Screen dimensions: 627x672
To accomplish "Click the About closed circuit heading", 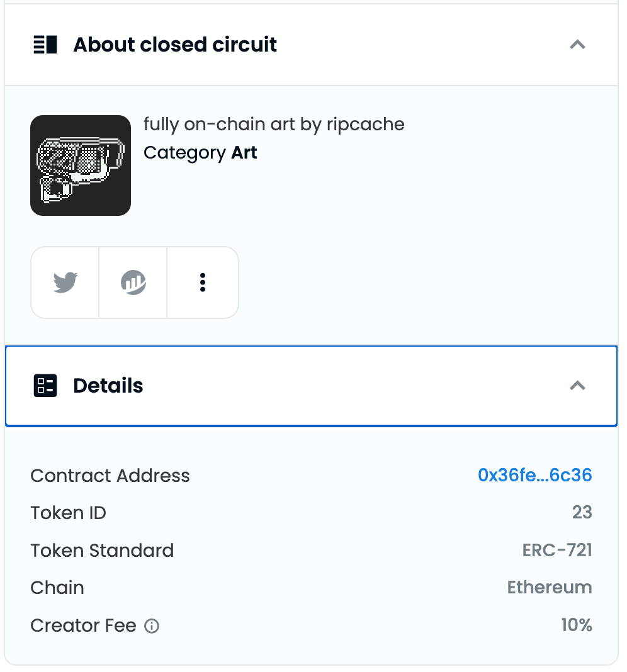I will coord(175,45).
